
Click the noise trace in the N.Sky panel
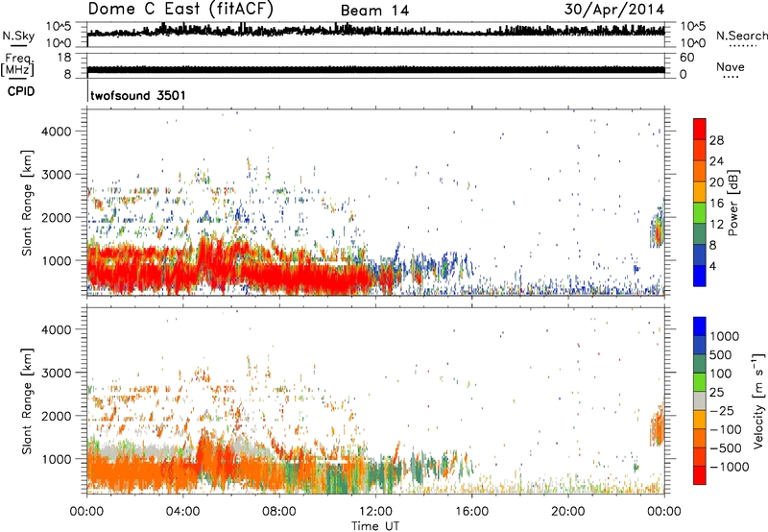376,31
